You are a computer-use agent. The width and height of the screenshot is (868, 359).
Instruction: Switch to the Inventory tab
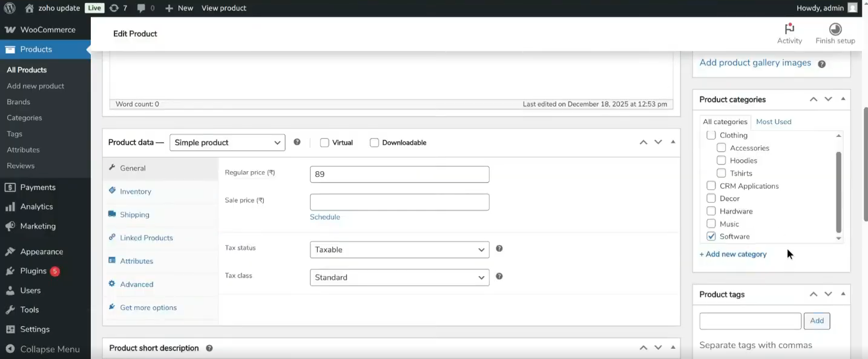136,191
